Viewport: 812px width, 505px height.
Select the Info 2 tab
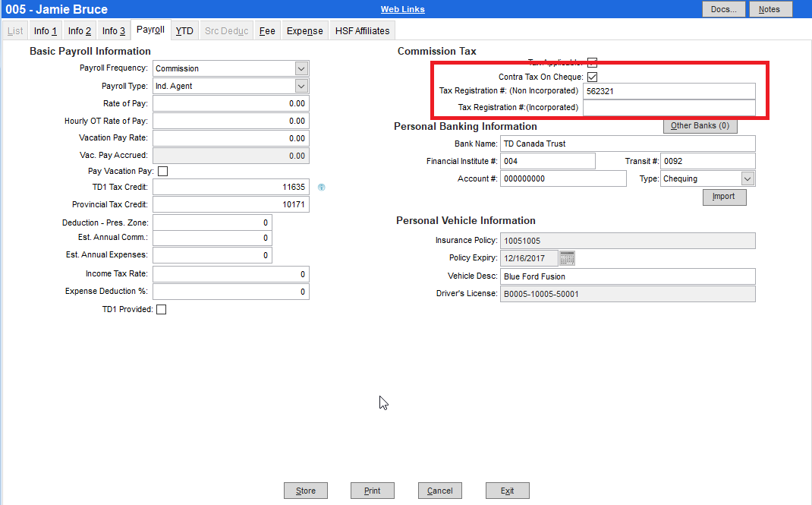point(78,30)
